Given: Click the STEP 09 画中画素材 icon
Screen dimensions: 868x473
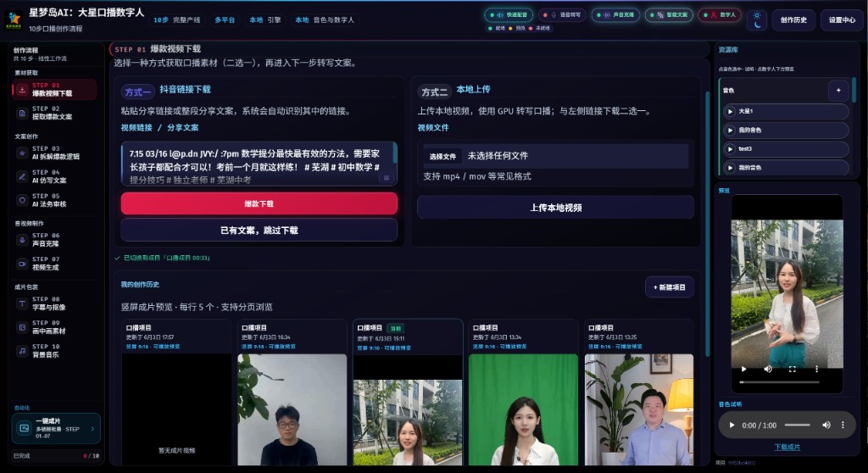Looking at the screenshot, I should [22, 327].
